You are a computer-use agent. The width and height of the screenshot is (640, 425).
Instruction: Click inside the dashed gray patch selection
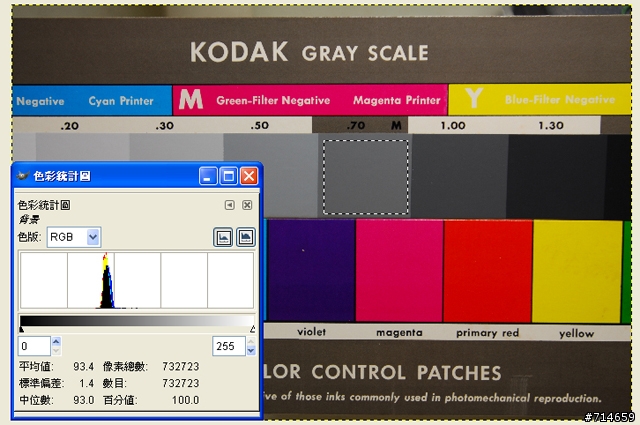coord(366,177)
